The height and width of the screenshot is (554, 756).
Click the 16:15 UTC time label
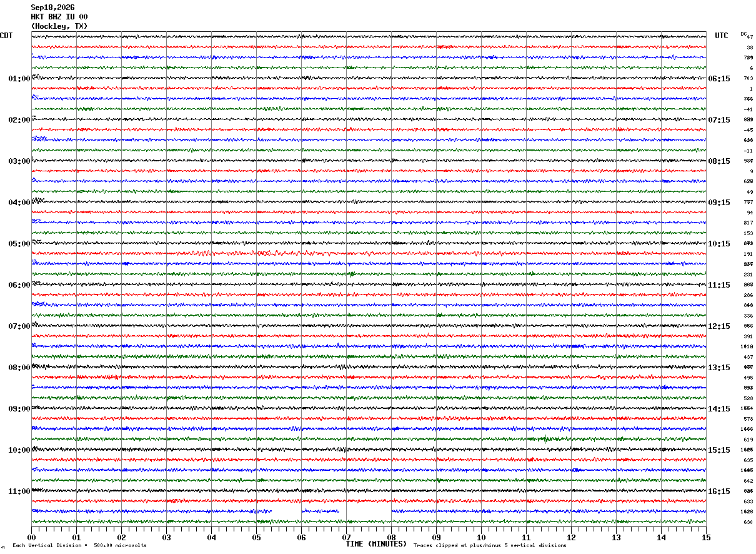719,491
